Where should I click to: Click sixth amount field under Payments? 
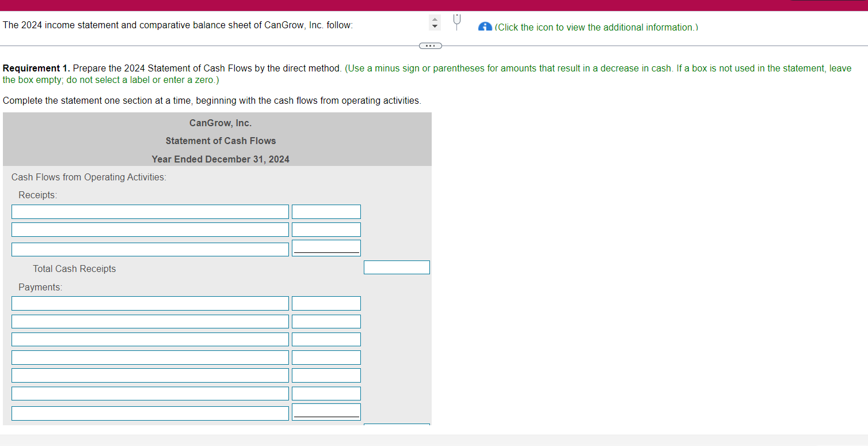click(326, 394)
